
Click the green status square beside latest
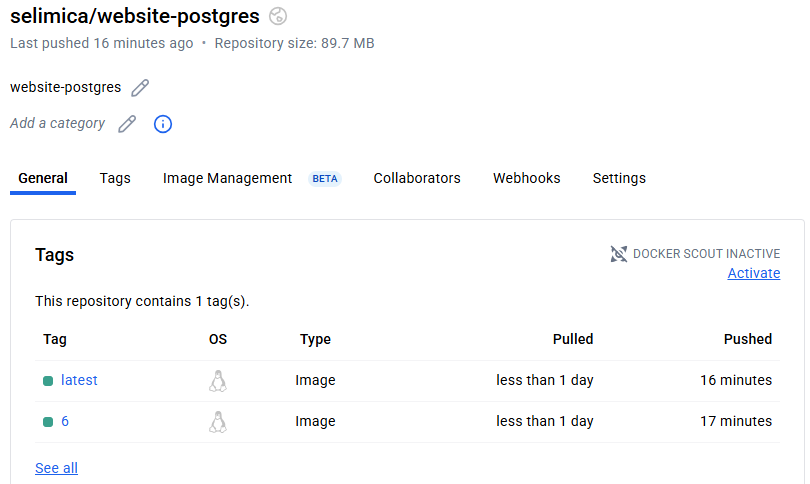coord(48,381)
